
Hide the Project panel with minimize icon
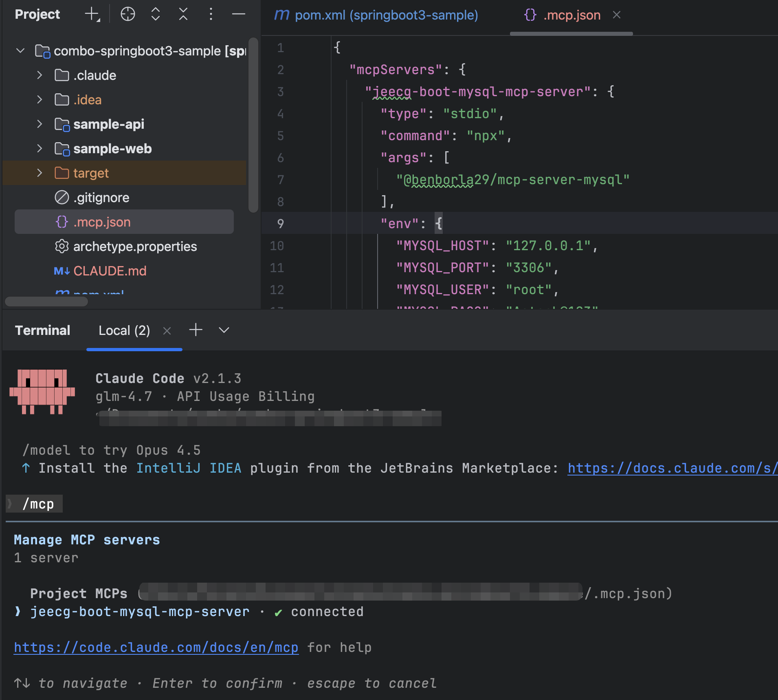click(x=238, y=14)
